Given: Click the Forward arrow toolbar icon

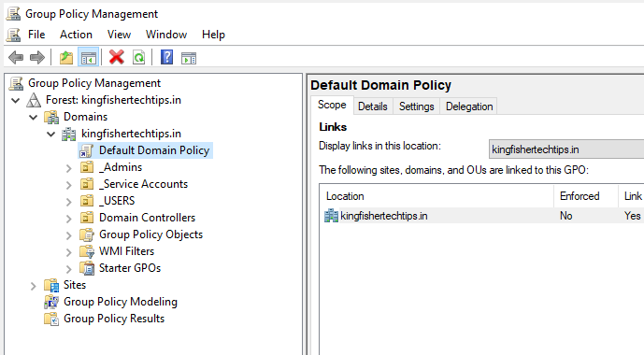Looking at the screenshot, I should (37, 58).
